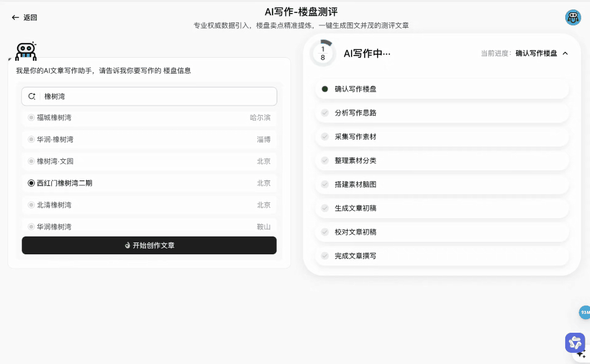The width and height of the screenshot is (590, 364).
Task: Click the refresh icon inside the search field
Action: coord(32,96)
